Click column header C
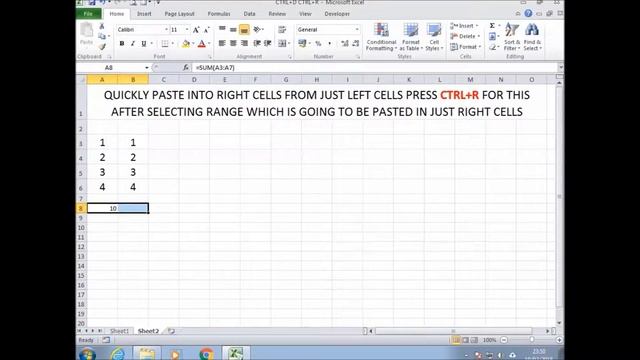This screenshot has height=360, width=640. [164, 80]
